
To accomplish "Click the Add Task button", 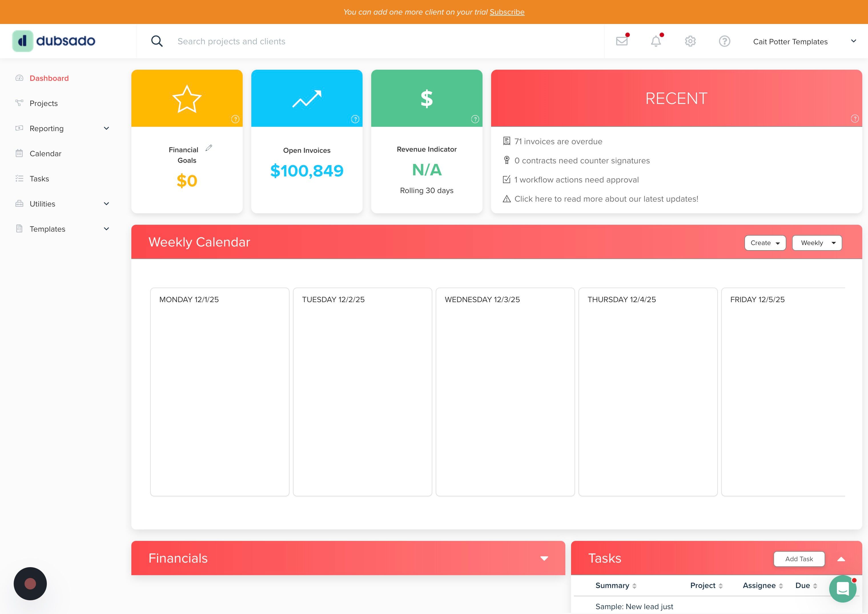I will 799,559.
